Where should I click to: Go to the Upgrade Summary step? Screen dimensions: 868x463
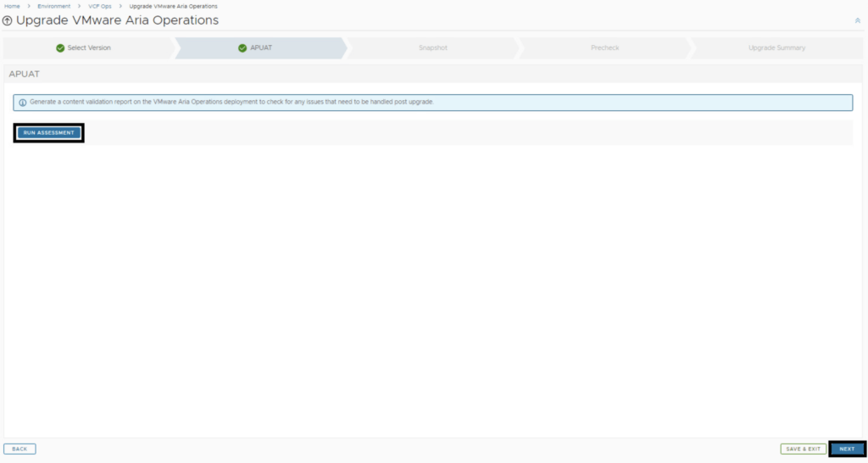point(776,48)
